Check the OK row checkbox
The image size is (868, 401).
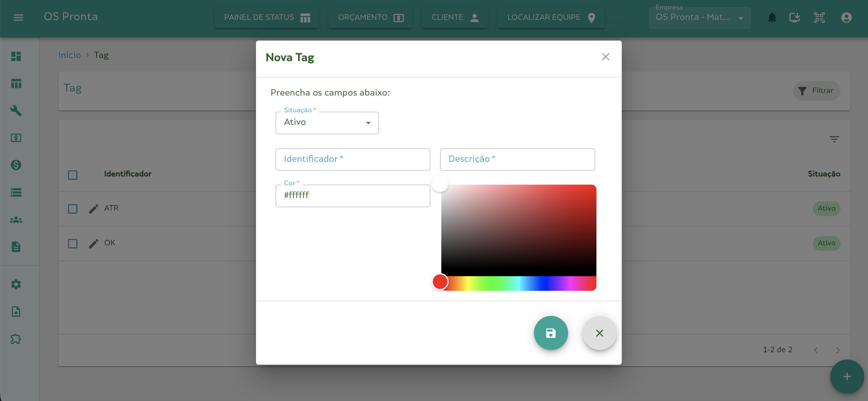coord(73,244)
